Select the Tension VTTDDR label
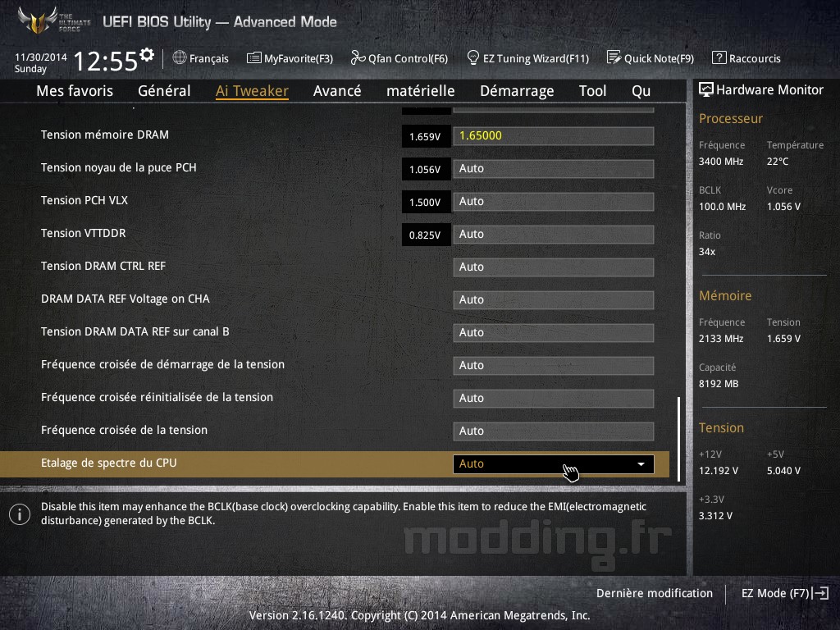Viewport: 840px width, 630px height. (84, 233)
